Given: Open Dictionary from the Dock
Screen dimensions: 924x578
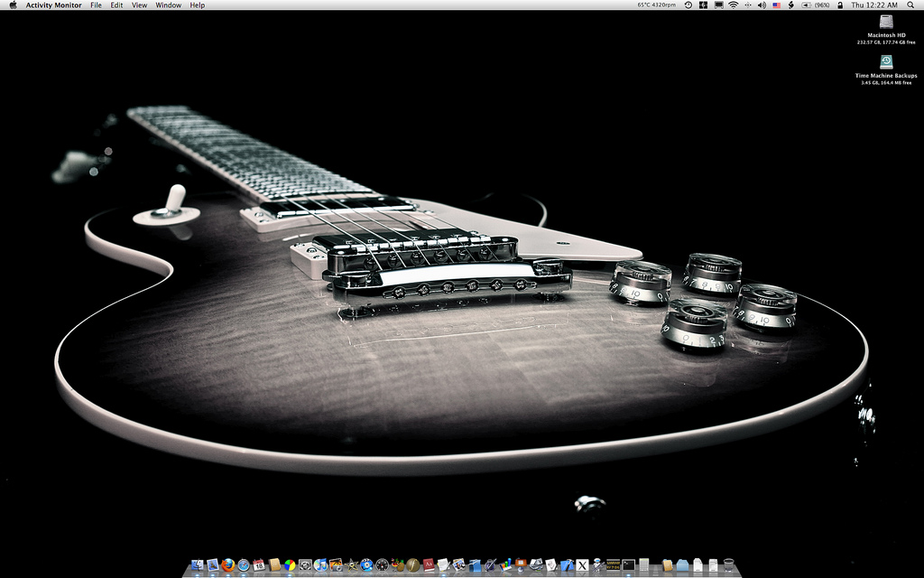Looking at the screenshot, I should (x=429, y=565).
